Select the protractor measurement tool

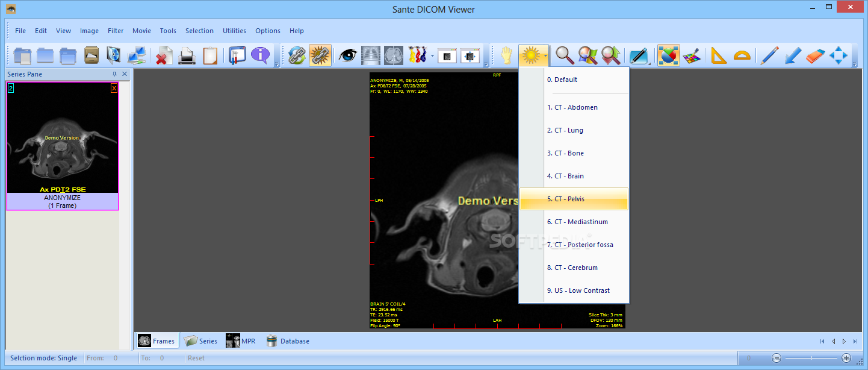[x=742, y=55]
